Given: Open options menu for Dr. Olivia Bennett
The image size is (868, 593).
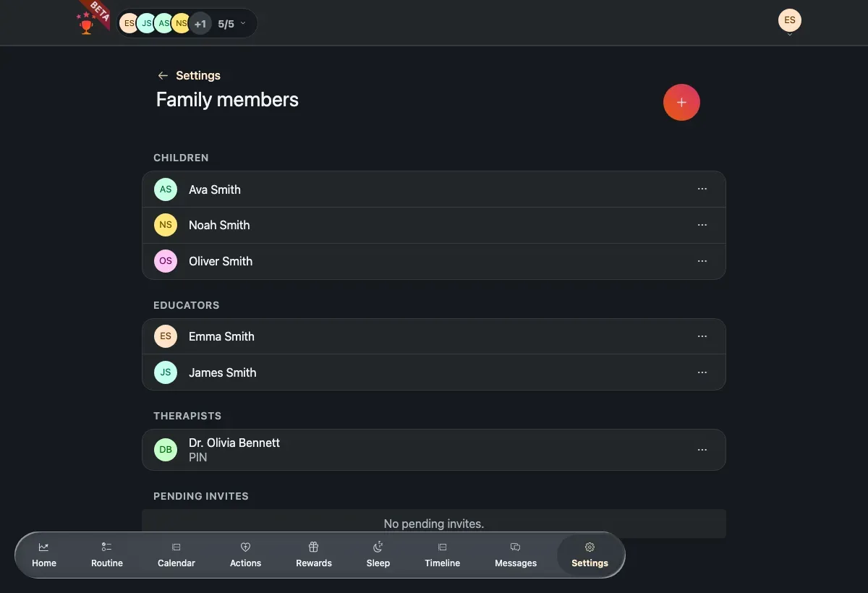Looking at the screenshot, I should pos(702,450).
